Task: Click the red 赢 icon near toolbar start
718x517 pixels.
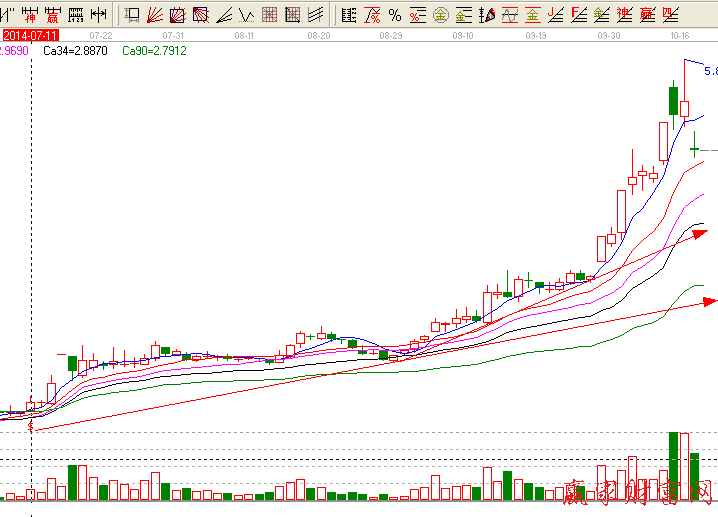Action: pyautogui.click(x=51, y=15)
